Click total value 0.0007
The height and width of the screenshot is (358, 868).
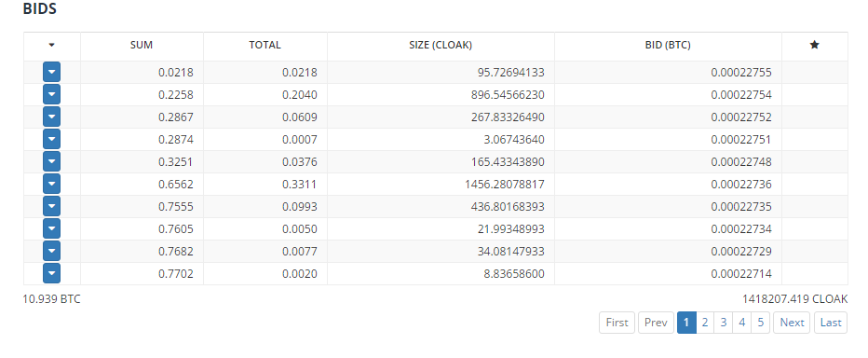[x=300, y=140]
